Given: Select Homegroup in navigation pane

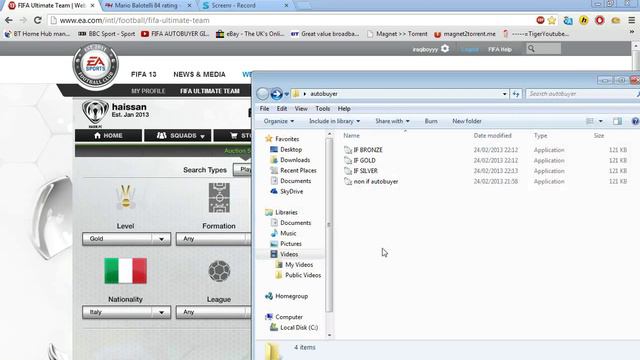Looking at the screenshot, I should click(287, 296).
